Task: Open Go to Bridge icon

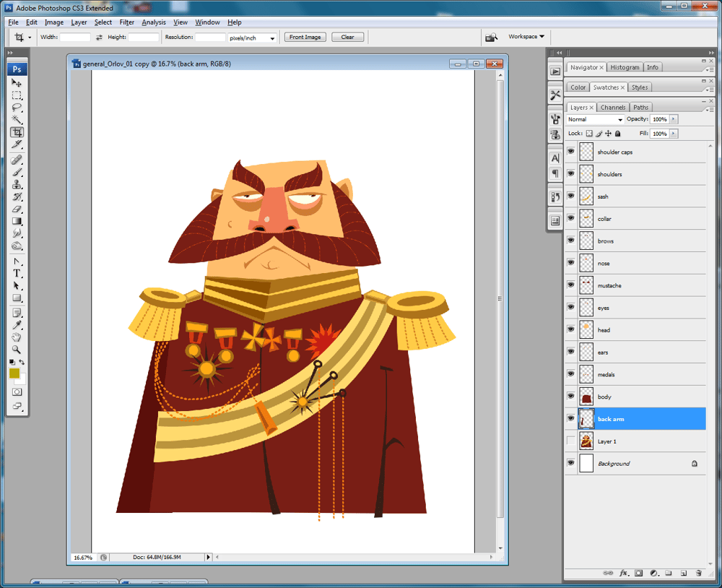Action: 491,38
